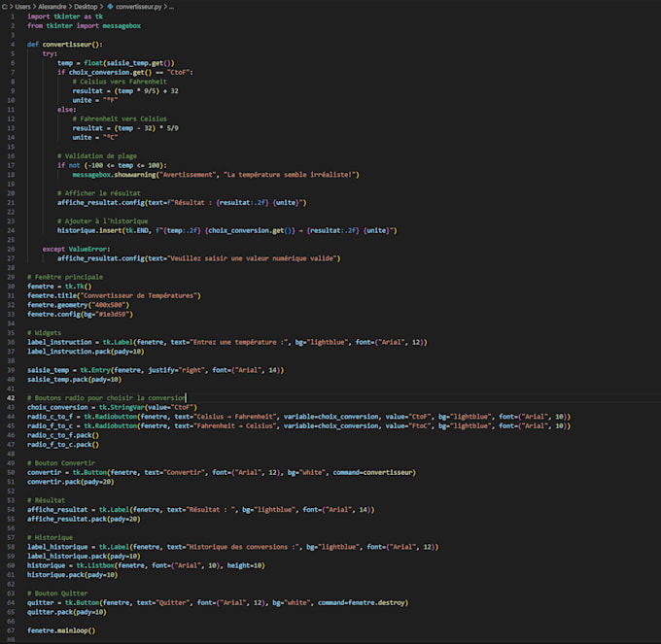661x644 pixels.
Task: Click 'def convertisseur():' function definition
Action: [65, 45]
